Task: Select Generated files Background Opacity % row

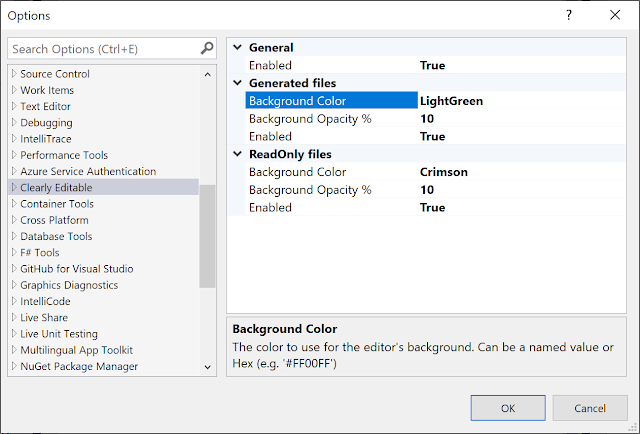Action: pos(436,119)
